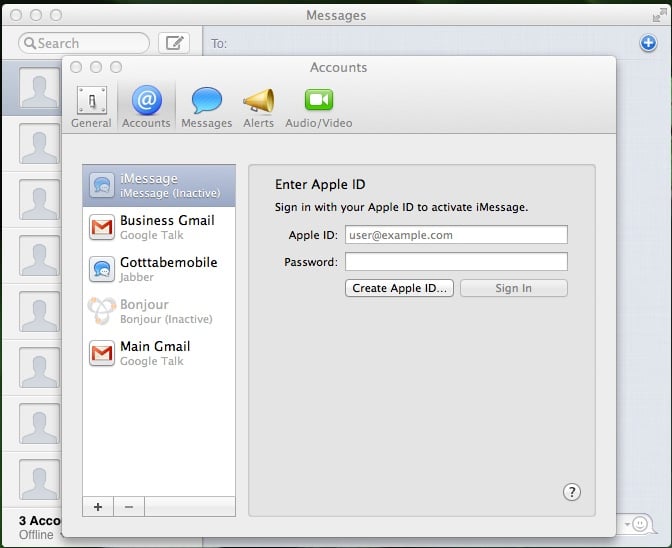The image size is (672, 548).
Task: Click the Create Apple ID button
Action: click(399, 288)
